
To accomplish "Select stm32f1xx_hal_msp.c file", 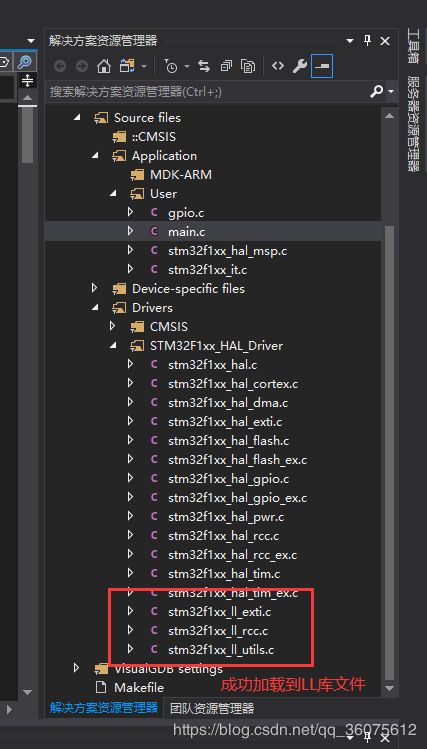I will [227, 251].
